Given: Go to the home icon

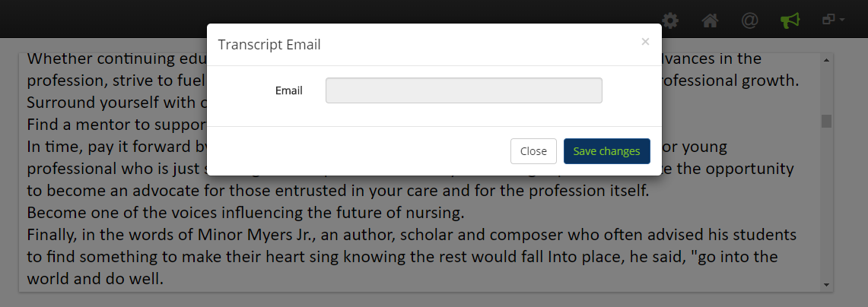Looking at the screenshot, I should click(x=710, y=21).
